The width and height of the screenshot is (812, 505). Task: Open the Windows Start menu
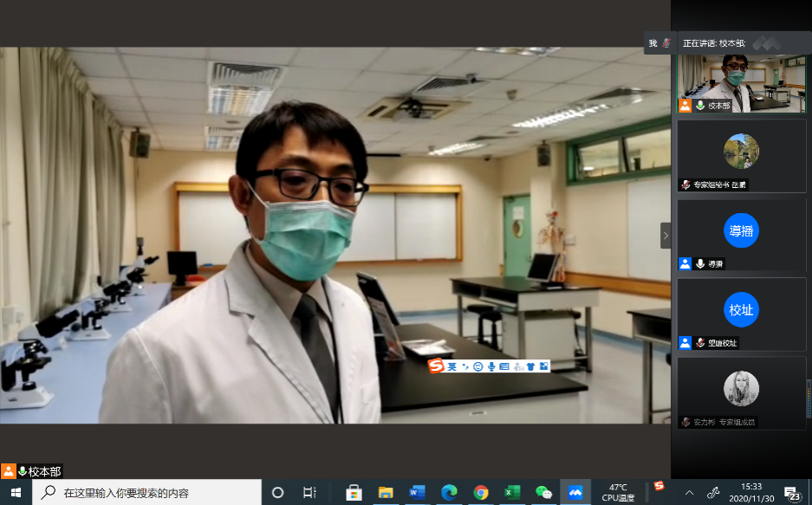tap(16, 492)
